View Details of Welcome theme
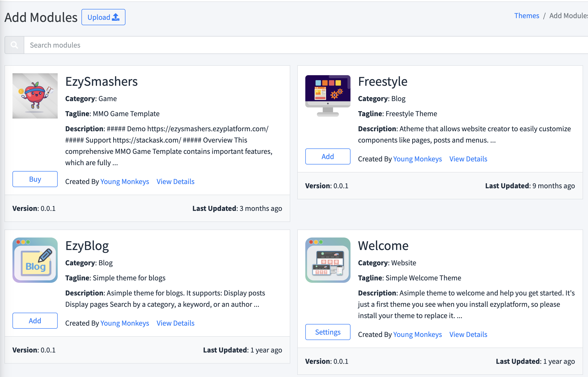This screenshot has width=588, height=377. tap(468, 334)
